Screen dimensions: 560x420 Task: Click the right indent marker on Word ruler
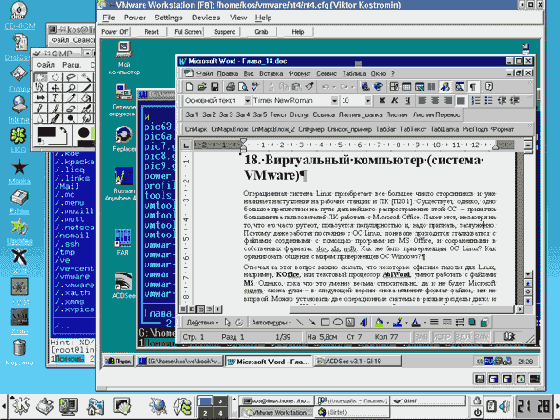click(495, 146)
